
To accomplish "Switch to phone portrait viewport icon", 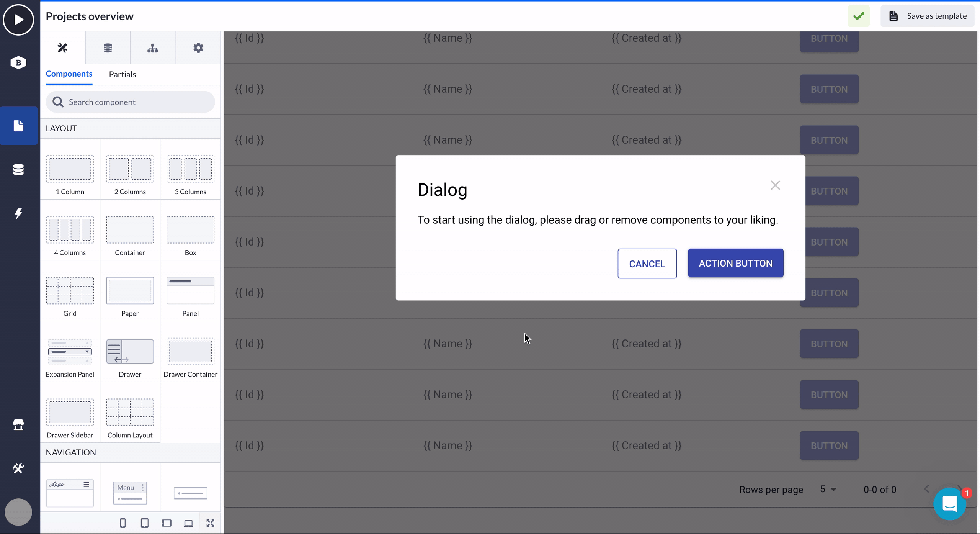I will click(x=122, y=523).
